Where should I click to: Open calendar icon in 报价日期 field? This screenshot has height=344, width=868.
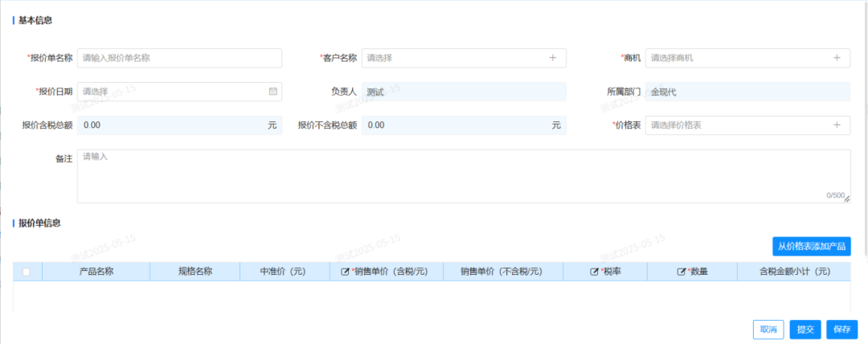click(273, 92)
